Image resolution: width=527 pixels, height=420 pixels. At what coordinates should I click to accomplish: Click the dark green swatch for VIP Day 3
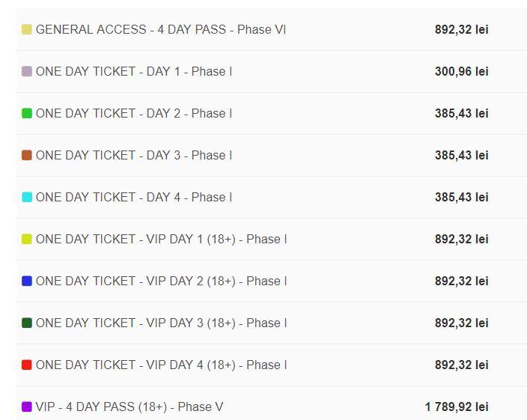tap(27, 323)
